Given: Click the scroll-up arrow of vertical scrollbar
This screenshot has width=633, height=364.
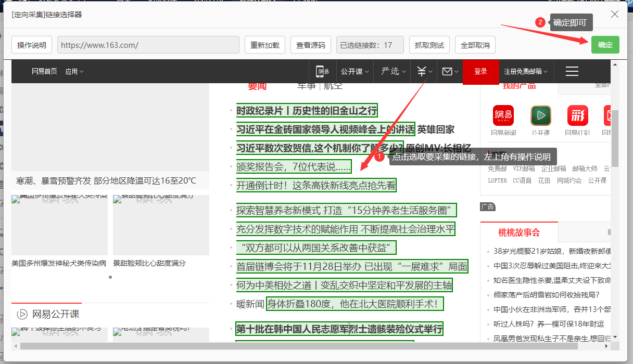Looking at the screenshot, I should tap(615, 64).
